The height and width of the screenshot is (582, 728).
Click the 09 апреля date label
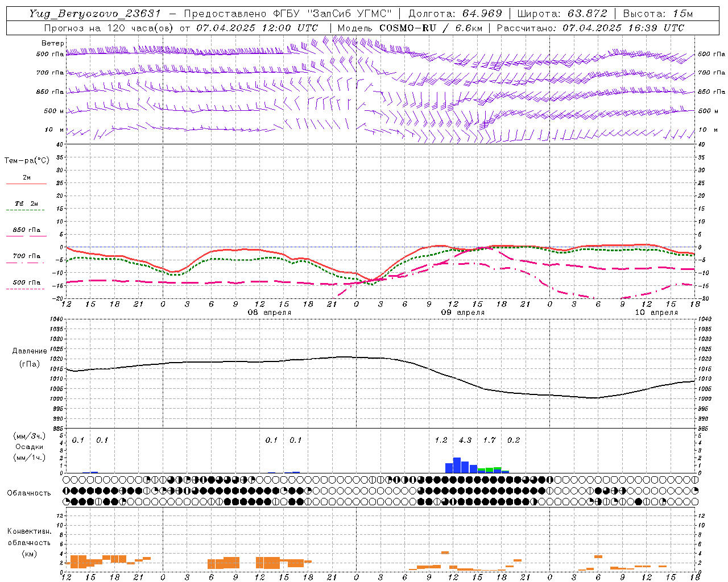point(463,313)
